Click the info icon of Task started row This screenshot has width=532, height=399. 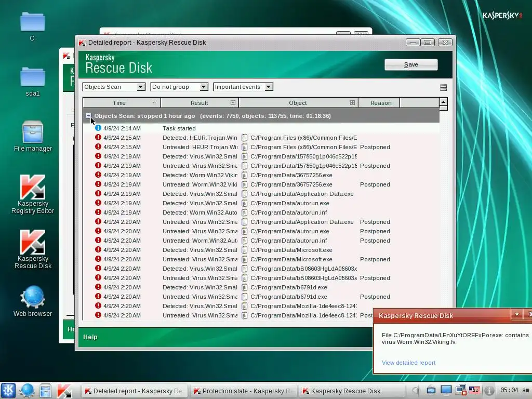98,128
